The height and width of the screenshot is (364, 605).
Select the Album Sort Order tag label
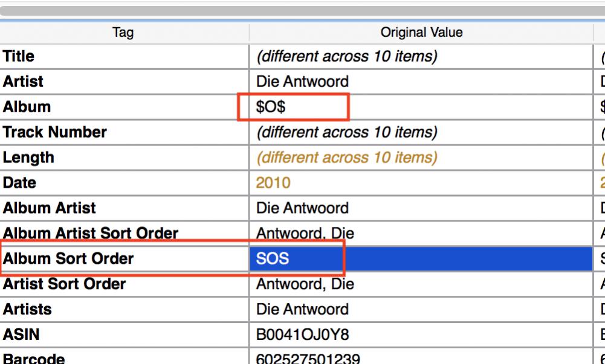coord(68,259)
